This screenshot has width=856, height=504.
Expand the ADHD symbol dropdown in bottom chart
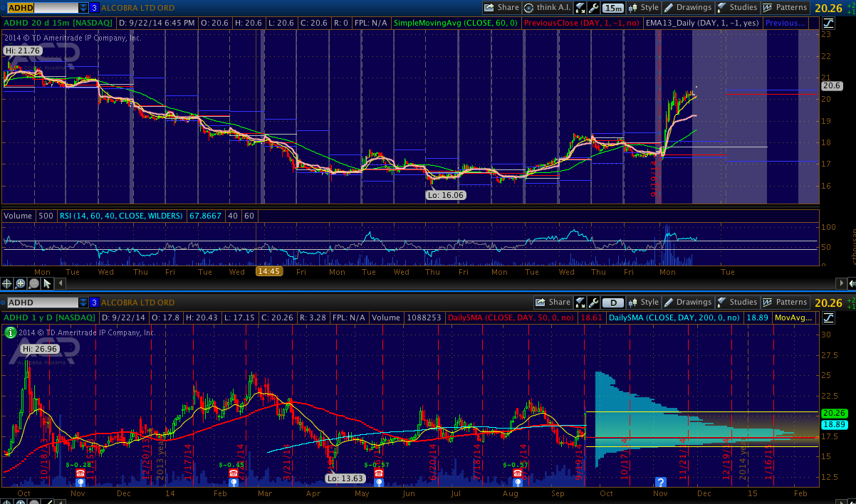[x=83, y=303]
